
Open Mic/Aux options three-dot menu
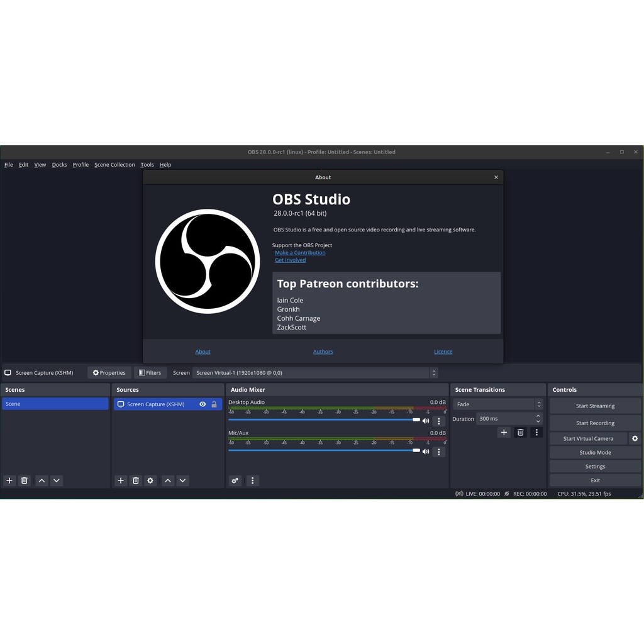point(438,452)
